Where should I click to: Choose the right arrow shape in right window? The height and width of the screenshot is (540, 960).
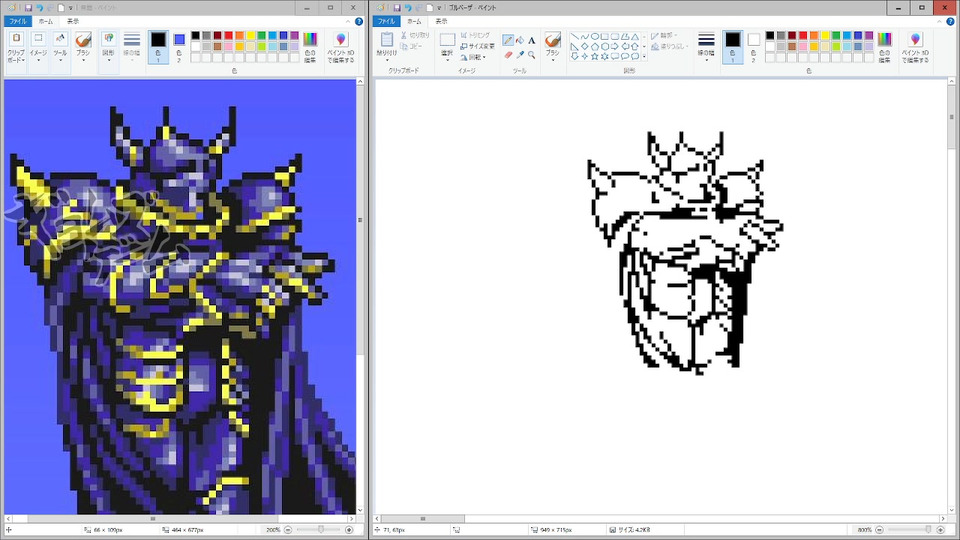pyautogui.click(x=615, y=46)
